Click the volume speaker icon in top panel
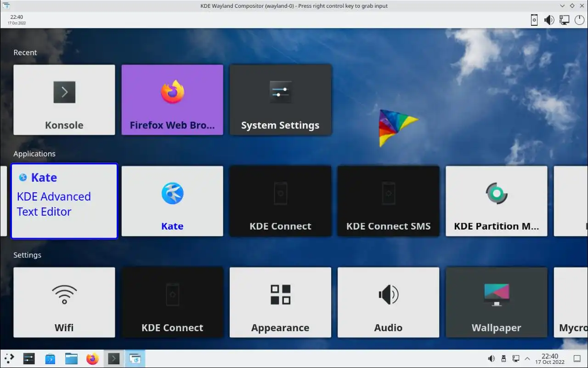Screen dimensions: 588x368 click(549, 20)
